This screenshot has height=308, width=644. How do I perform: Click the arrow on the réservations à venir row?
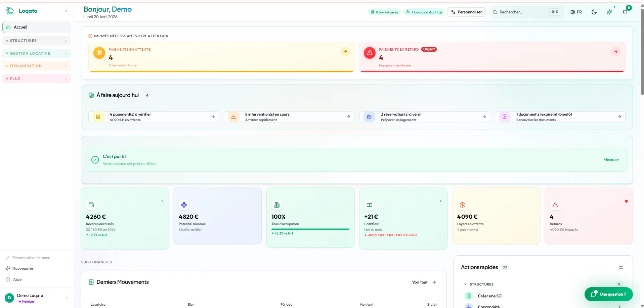(x=484, y=117)
